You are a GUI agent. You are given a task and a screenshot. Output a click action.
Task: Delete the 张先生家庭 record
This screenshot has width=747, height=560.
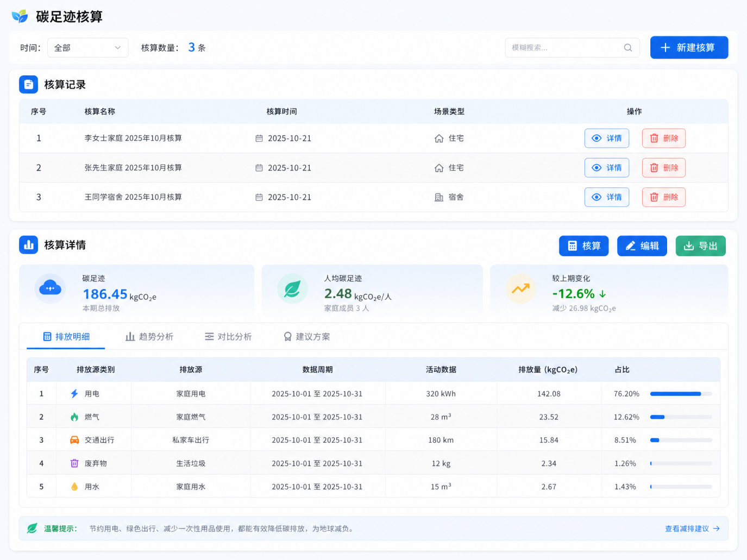pyautogui.click(x=664, y=168)
